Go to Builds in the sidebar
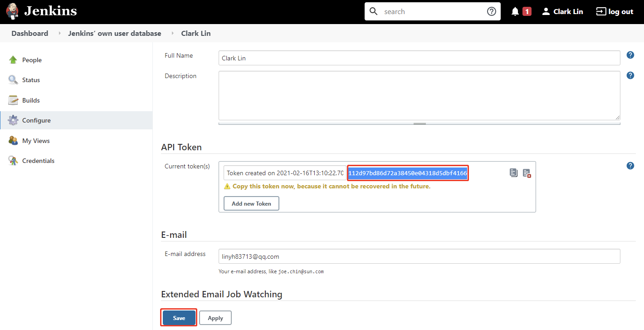This screenshot has width=644, height=330. [31, 100]
